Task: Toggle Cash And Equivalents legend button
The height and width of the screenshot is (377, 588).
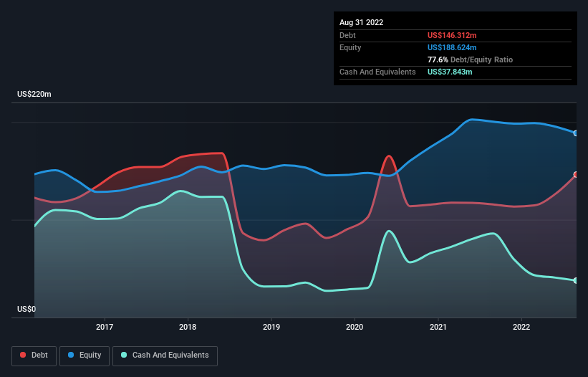Action: [165, 355]
